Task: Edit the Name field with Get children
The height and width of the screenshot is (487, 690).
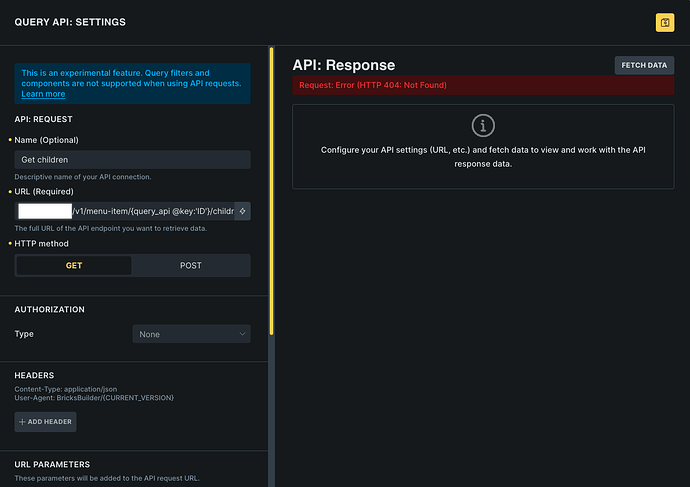Action: click(x=132, y=160)
